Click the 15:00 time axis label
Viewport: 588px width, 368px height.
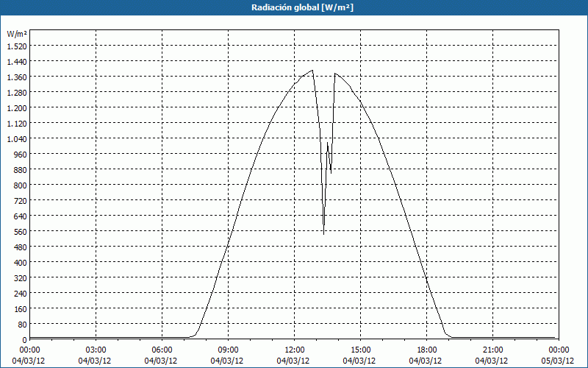pos(360,350)
